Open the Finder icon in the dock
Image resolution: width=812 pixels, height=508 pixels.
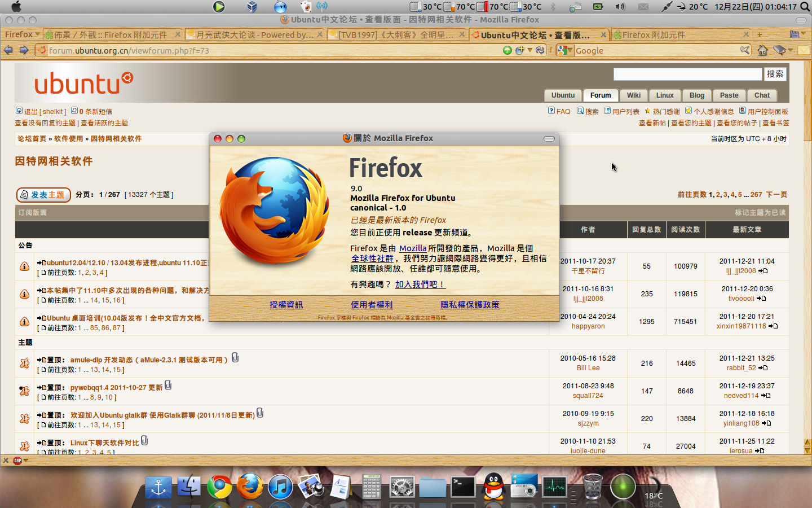[x=189, y=487]
